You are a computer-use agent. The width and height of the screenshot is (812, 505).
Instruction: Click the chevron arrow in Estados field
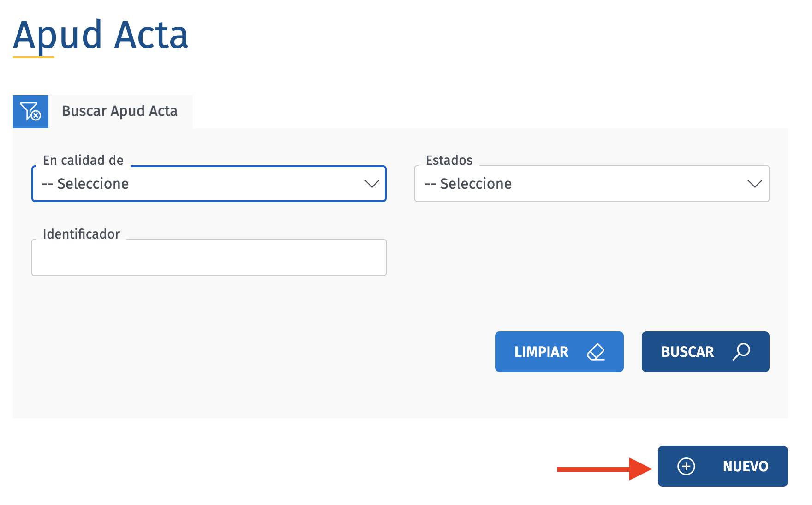click(x=754, y=184)
